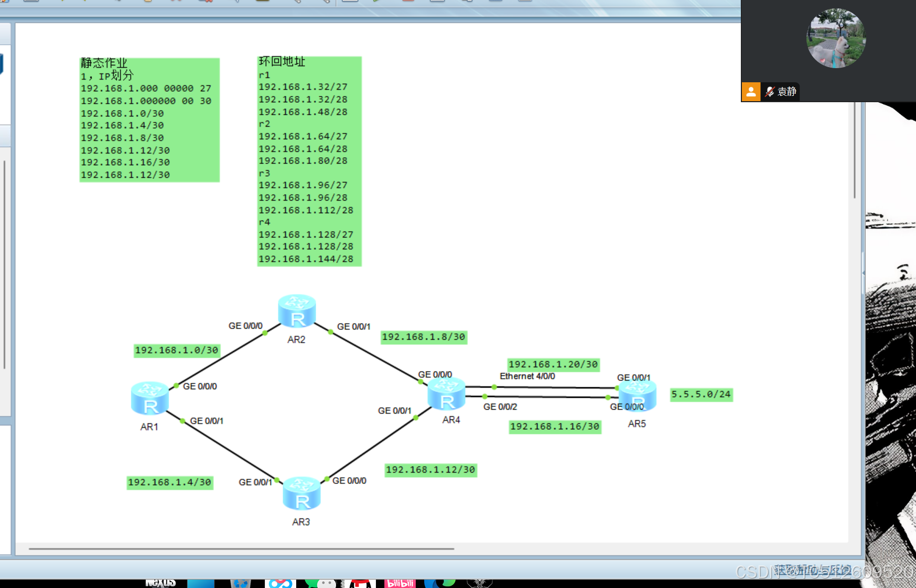Select the 192.168.1.20/30 link label
Viewport: 916px width, 588px height.
pos(553,364)
